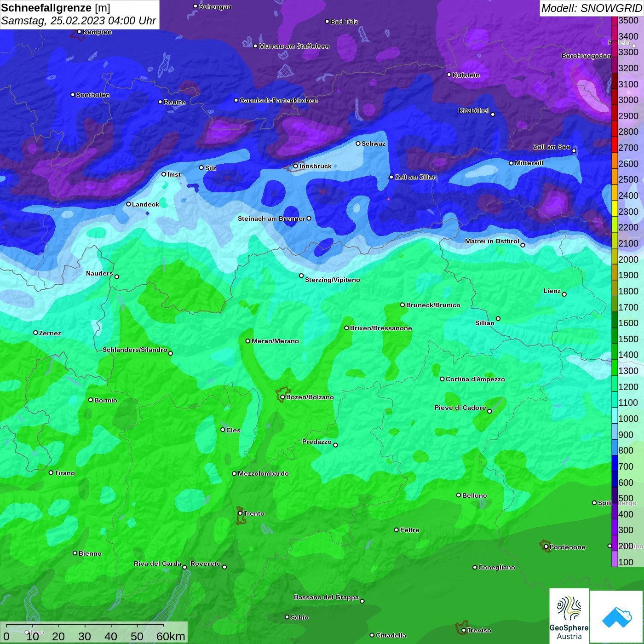The width and height of the screenshot is (644, 644).
Task: Click the Predazzo label
Action: (317, 442)
